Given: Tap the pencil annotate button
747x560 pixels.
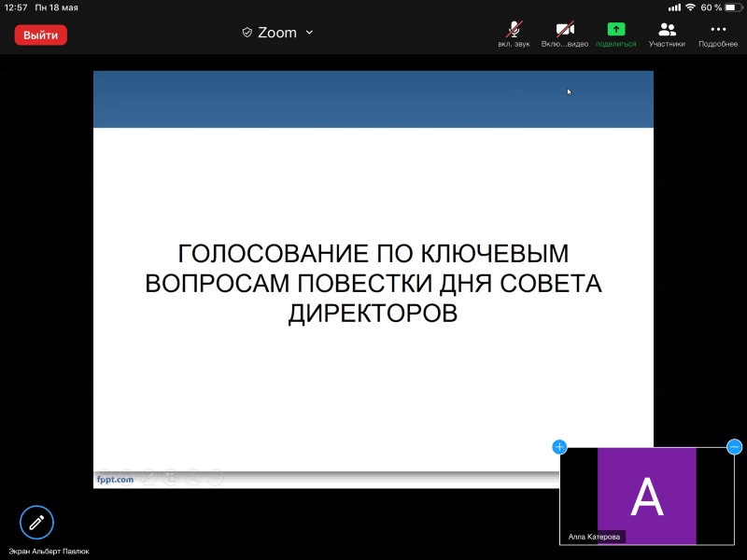Looking at the screenshot, I should (36, 523).
